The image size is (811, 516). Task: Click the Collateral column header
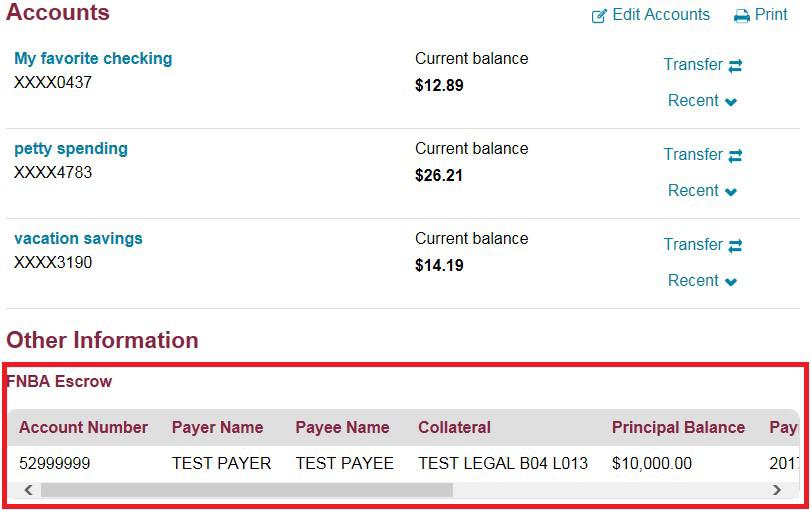point(454,427)
